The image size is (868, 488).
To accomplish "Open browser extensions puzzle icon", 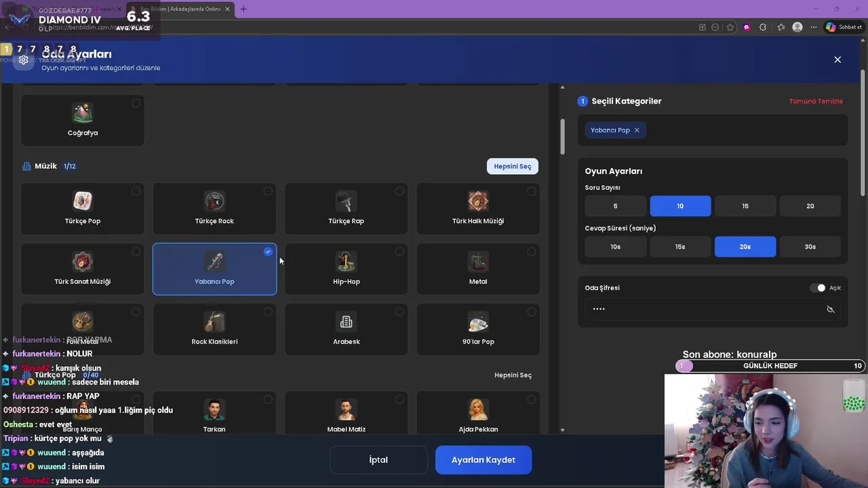I will coord(763,27).
